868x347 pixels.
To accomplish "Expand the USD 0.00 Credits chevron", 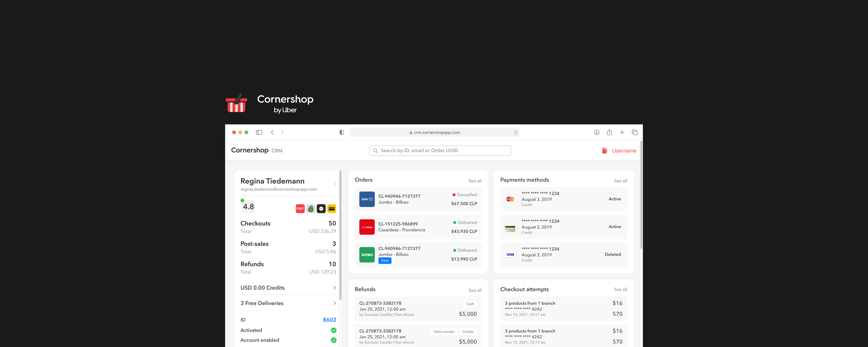I will coord(334,288).
